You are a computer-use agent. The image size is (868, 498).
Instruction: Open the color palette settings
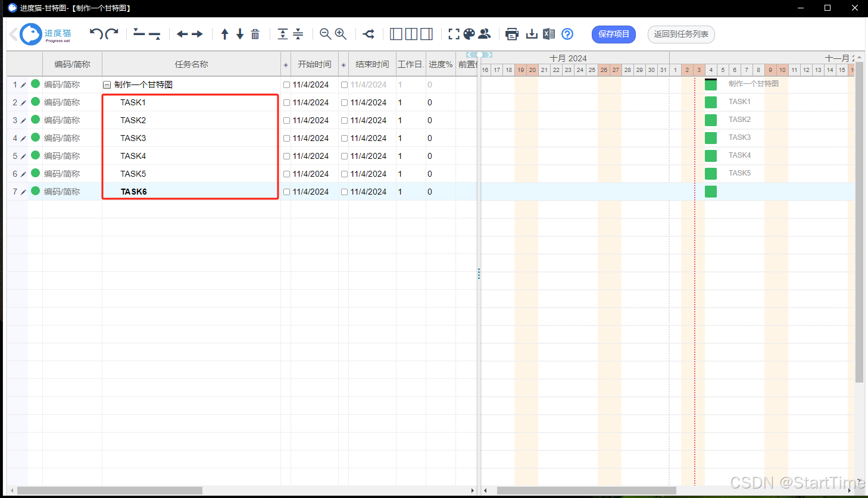tap(469, 34)
